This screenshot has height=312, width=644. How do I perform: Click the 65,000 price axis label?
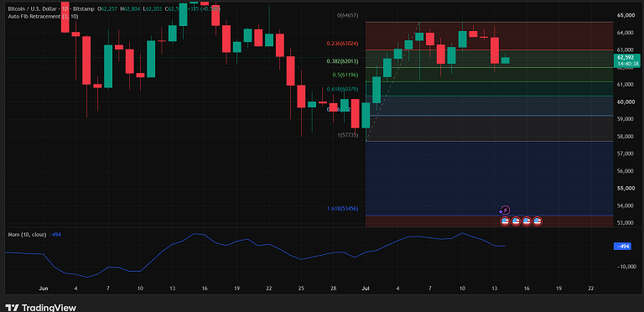(626, 15)
